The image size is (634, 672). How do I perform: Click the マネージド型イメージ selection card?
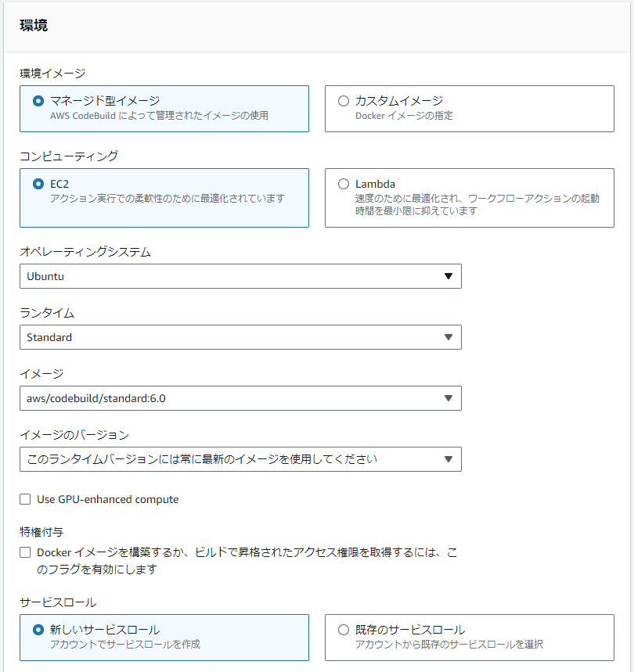tap(164, 109)
